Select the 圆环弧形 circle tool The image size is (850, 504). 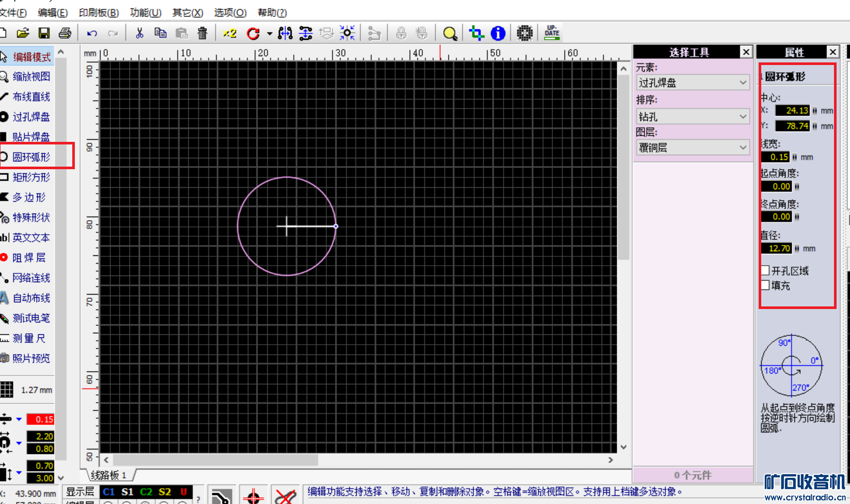(27, 157)
